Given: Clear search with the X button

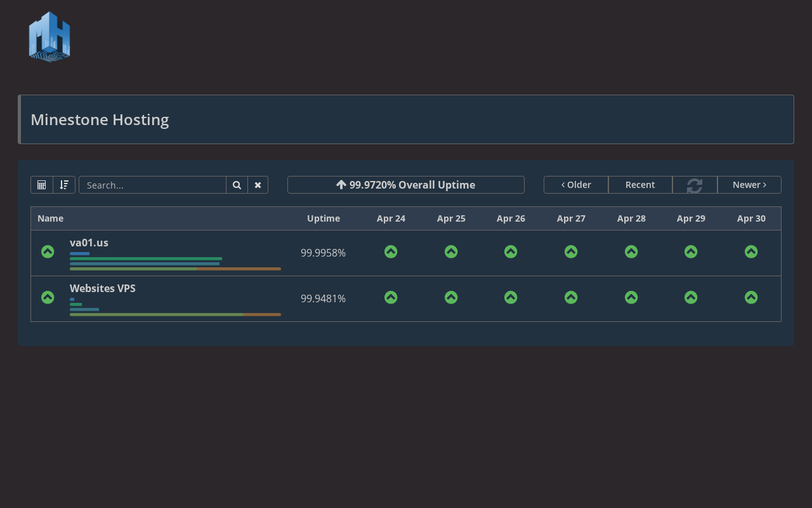Looking at the screenshot, I should point(258,185).
